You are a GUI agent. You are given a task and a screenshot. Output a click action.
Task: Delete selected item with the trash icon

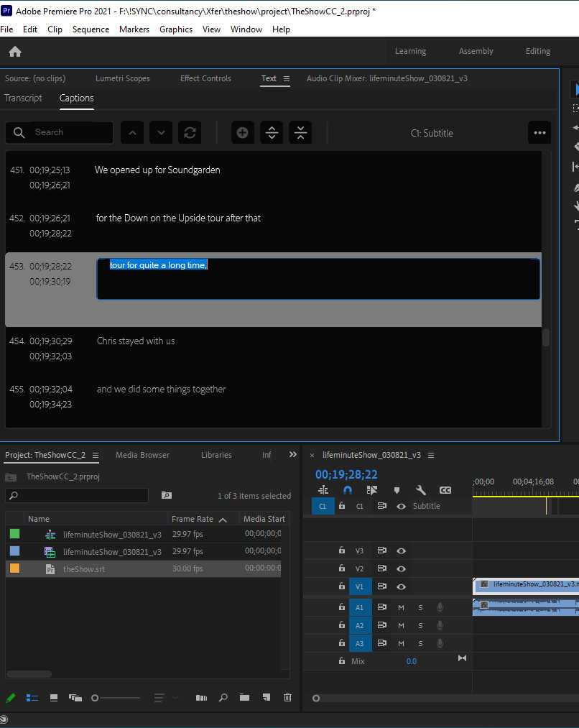coord(287,697)
